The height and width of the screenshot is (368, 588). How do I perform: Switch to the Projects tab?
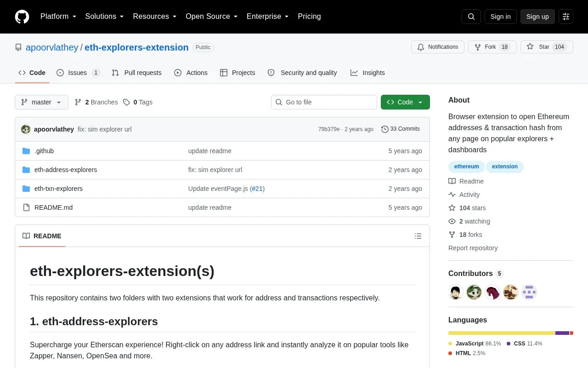click(x=237, y=73)
